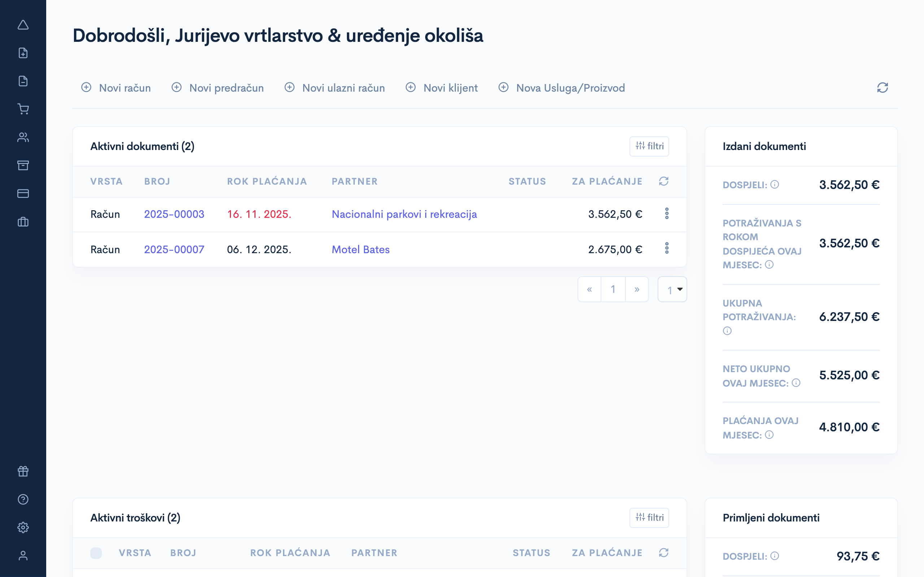Toggle the select-all checkbox in Aktivni troškovi
The image size is (924, 577).
click(96, 552)
